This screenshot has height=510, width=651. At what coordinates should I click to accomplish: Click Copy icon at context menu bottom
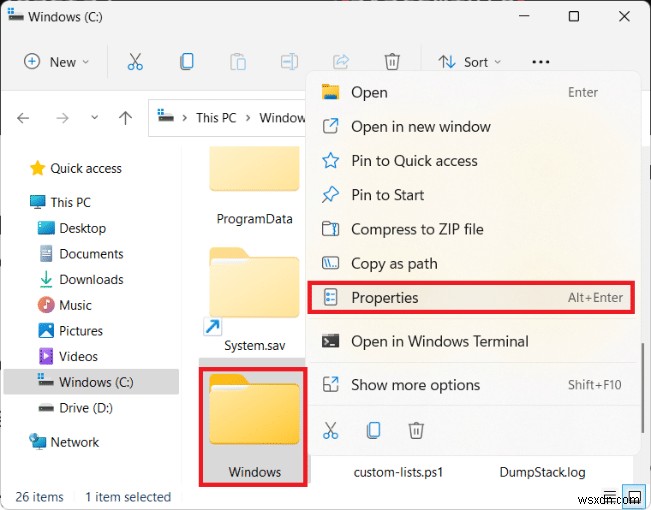[373, 430]
